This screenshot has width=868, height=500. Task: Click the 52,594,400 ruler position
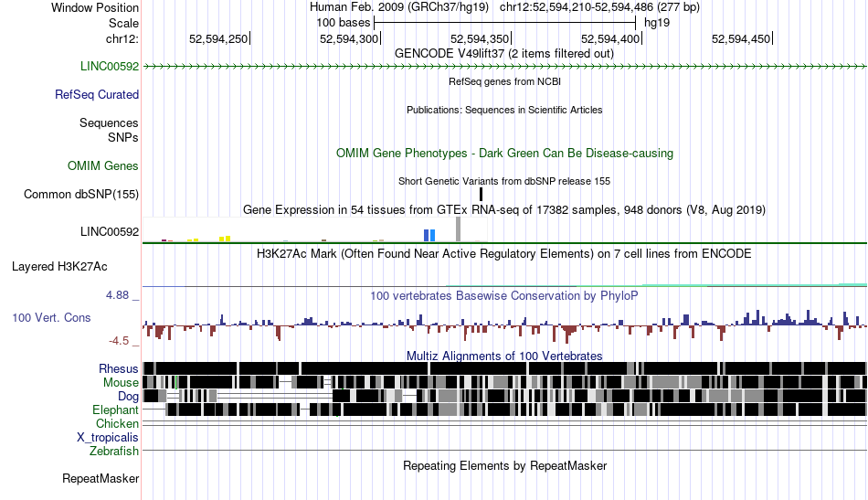click(610, 38)
